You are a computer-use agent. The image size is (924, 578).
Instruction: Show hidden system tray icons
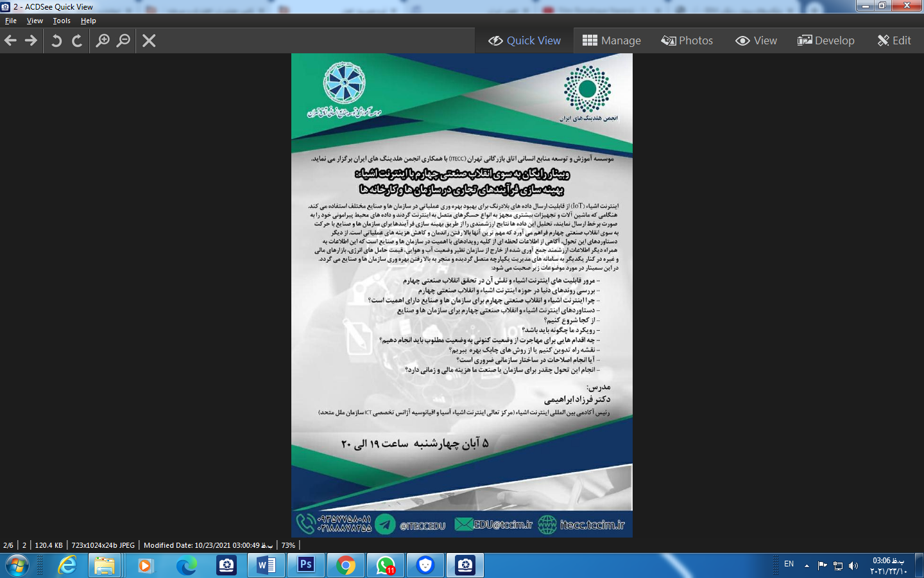coord(807,566)
